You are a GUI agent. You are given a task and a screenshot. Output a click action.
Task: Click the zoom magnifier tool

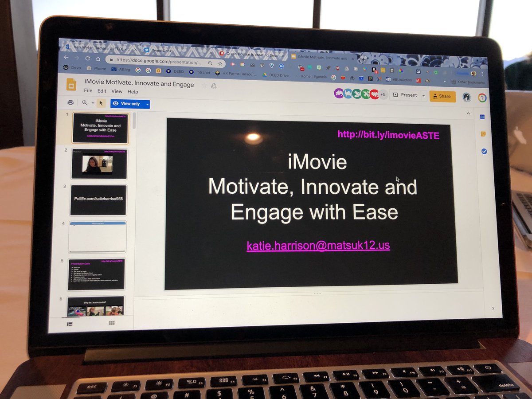pyautogui.click(x=85, y=103)
